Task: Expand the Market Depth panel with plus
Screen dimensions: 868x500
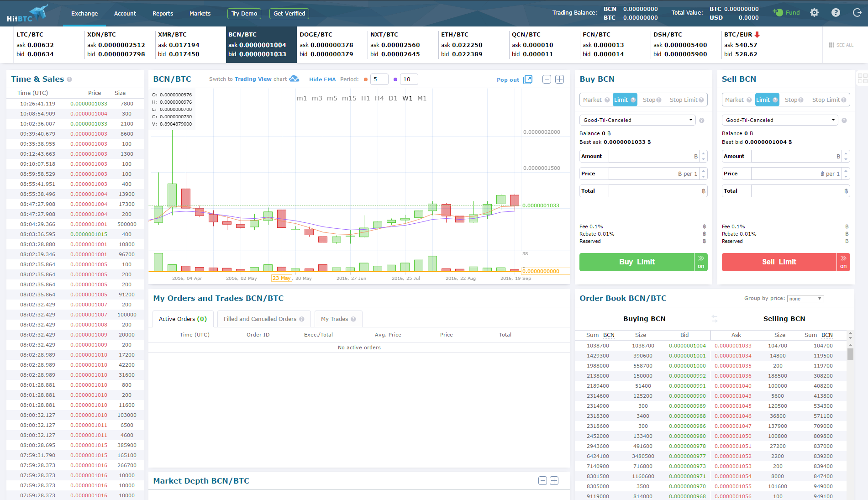Action: pyautogui.click(x=554, y=480)
